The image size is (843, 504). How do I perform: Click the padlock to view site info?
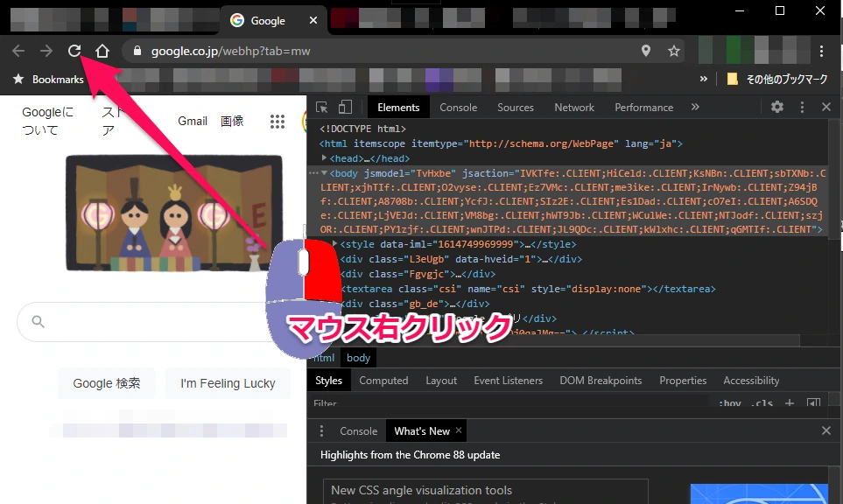point(137,51)
